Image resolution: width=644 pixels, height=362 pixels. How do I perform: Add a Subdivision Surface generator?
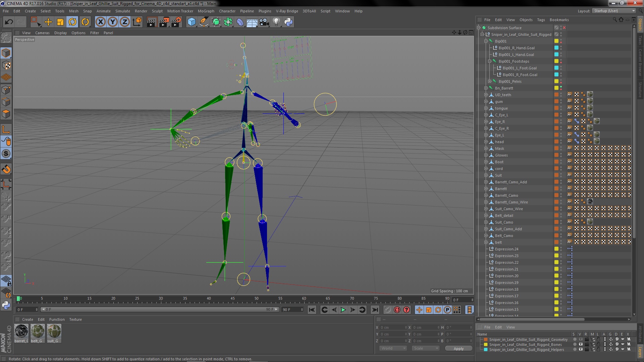click(x=216, y=22)
